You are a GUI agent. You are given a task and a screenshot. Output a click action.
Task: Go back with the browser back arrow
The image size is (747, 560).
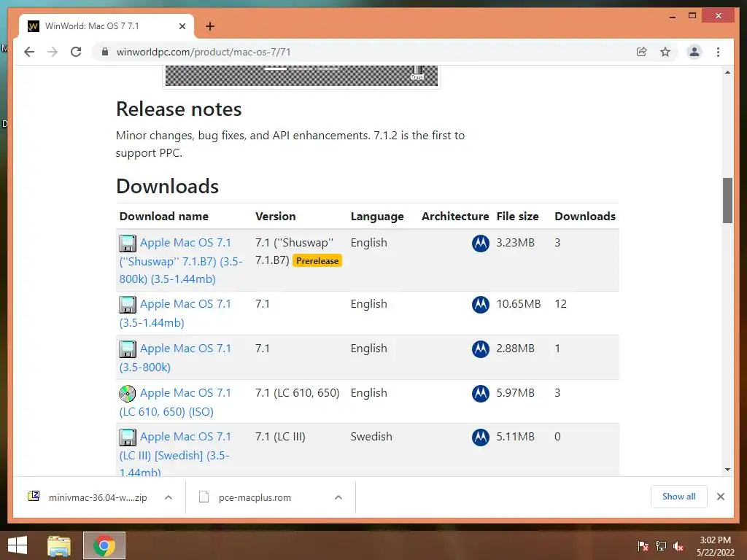click(29, 52)
